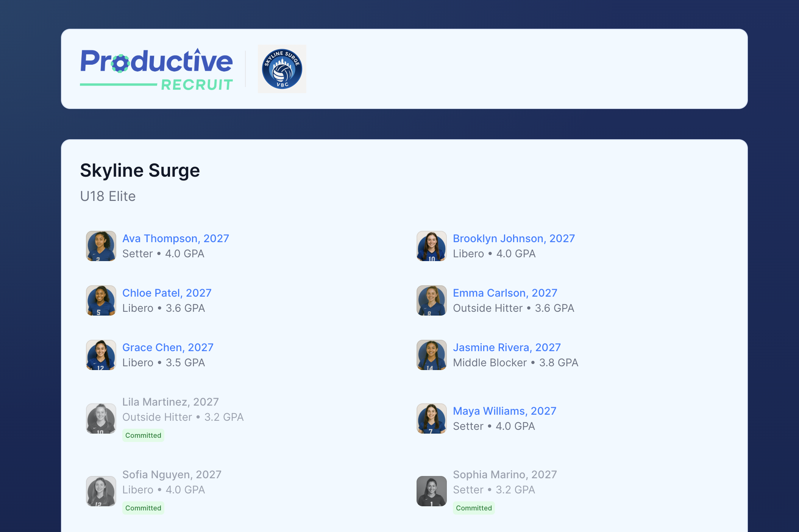This screenshot has width=799, height=532.
Task: Open Brooklyn Johnson's profile photo
Action: click(431, 246)
